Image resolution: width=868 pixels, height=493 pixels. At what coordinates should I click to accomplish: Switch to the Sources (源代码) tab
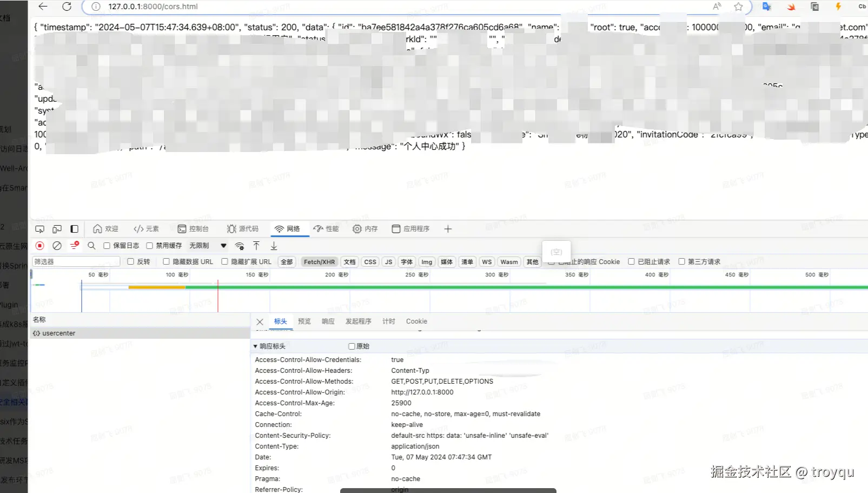click(243, 229)
